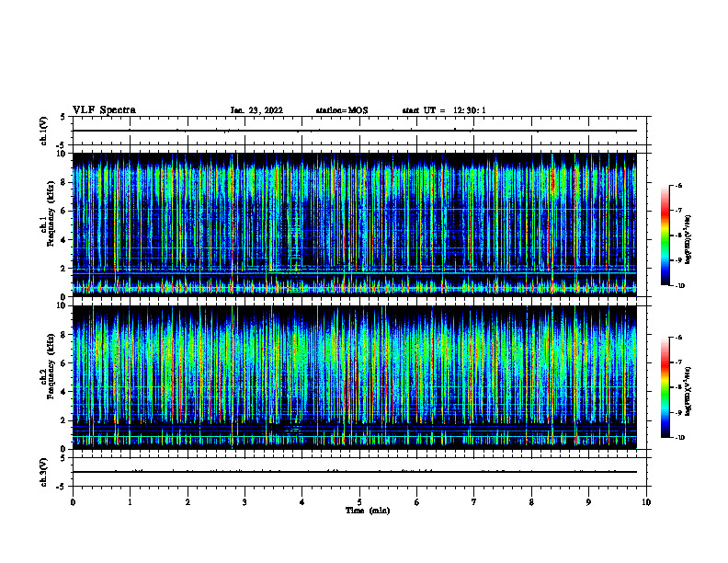Click ch.2 frequency axis tick "2"
728x563 pixels.
pyautogui.click(x=63, y=420)
